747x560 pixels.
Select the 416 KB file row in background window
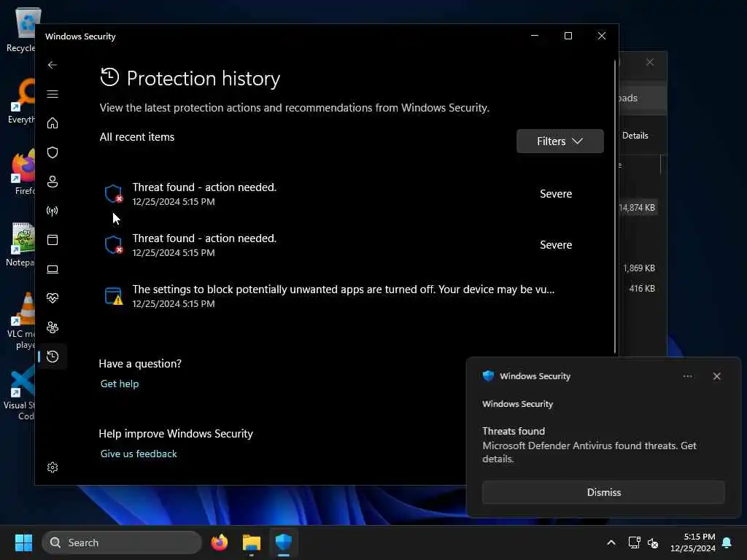click(641, 289)
